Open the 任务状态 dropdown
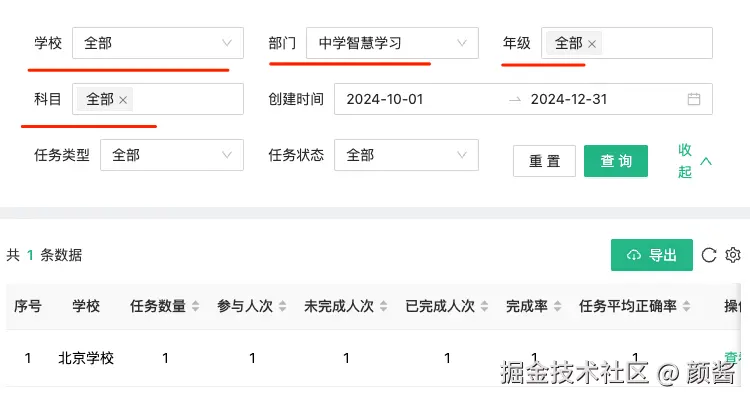The width and height of the screenshot is (750, 401). (406, 155)
